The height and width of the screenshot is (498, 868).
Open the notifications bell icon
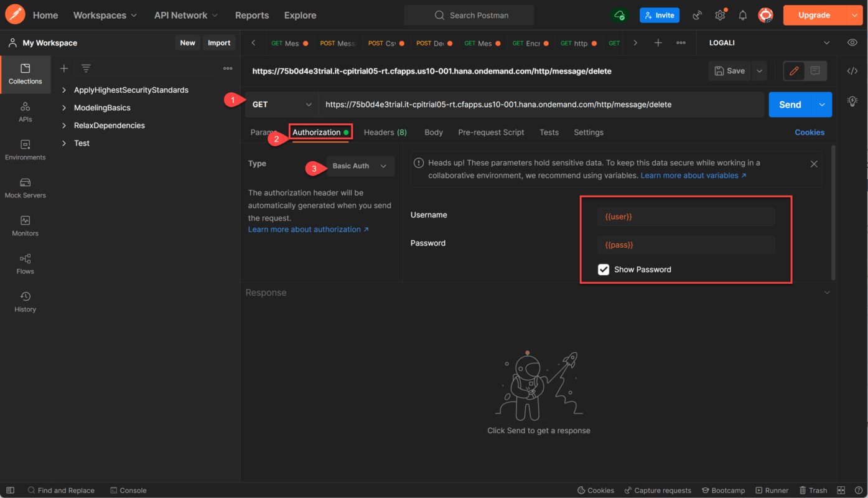742,15
